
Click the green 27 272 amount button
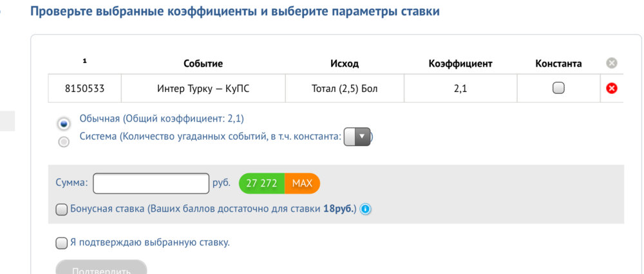point(261,183)
